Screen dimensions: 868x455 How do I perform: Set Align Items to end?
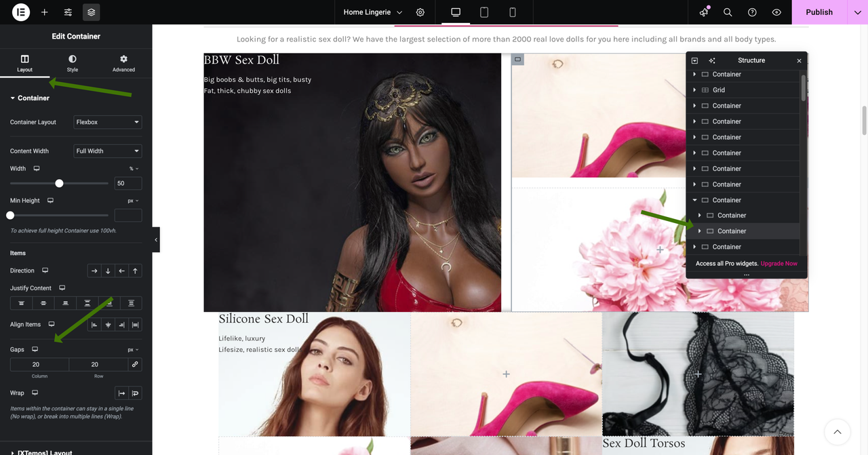coord(121,325)
